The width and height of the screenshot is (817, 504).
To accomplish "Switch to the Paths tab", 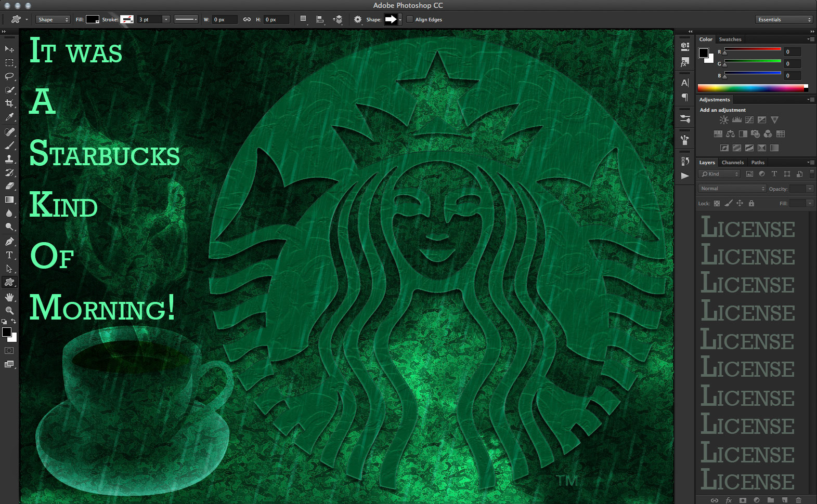I will 758,163.
